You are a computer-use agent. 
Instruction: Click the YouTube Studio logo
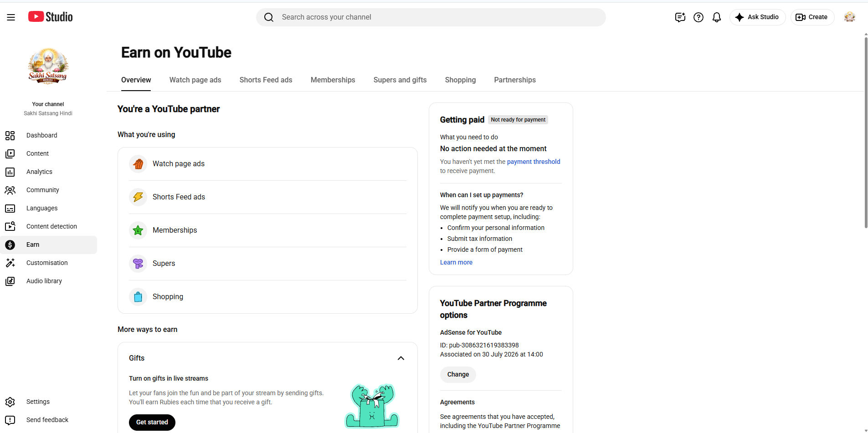pos(50,17)
